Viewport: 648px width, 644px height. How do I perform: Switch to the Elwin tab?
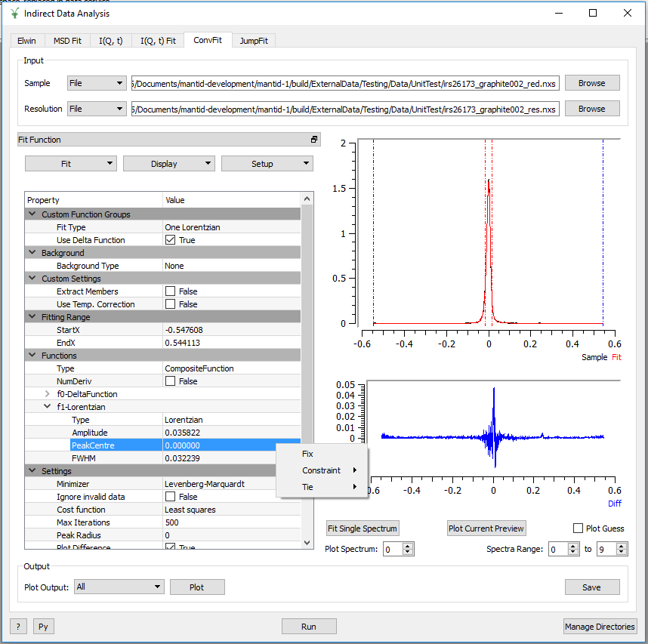tap(27, 41)
